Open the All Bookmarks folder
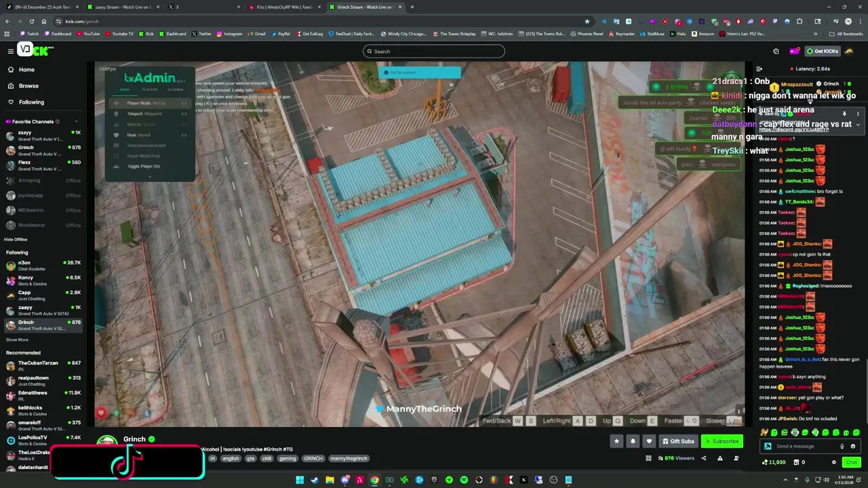Viewport: 868px width, 488px height. (x=846, y=33)
